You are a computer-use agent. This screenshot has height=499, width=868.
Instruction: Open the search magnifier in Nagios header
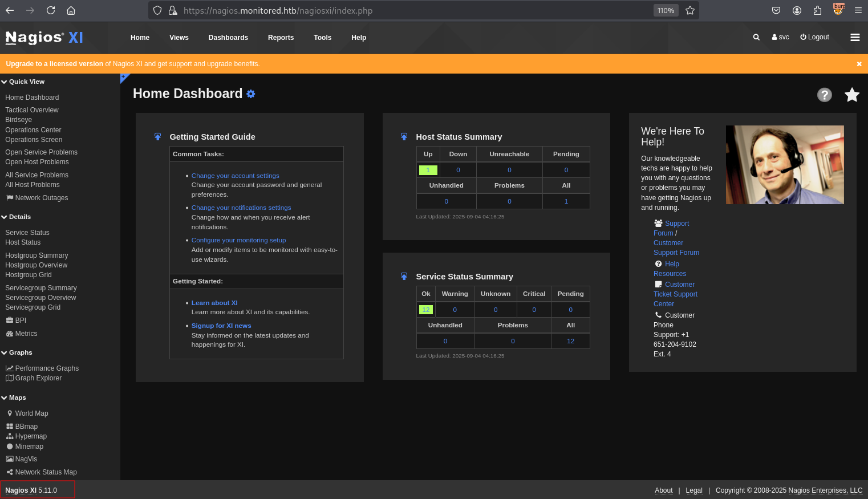point(756,37)
